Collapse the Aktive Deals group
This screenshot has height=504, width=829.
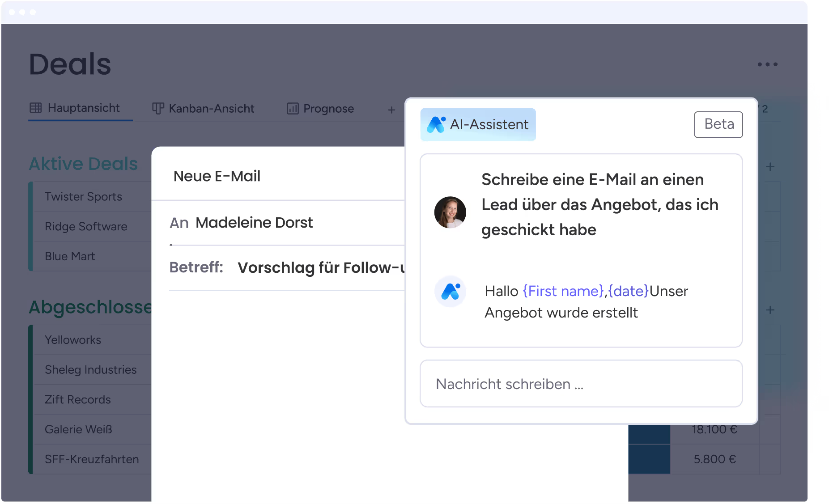coord(83,164)
